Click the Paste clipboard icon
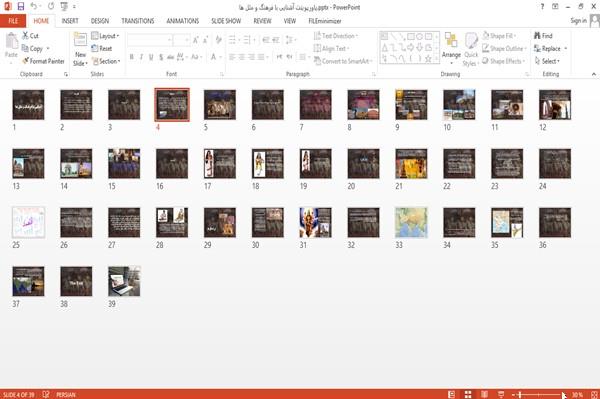This screenshot has width=600, height=399. 11,41
